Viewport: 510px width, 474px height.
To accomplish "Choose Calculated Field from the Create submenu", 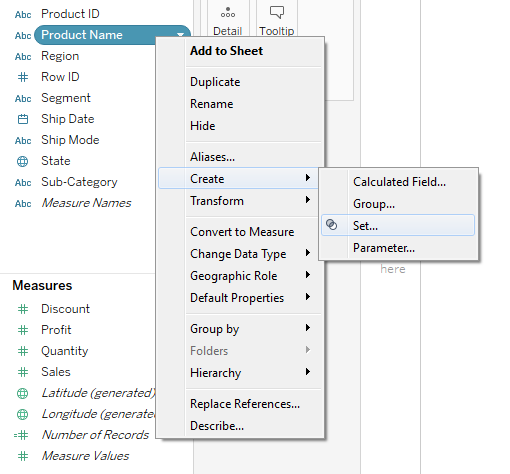I will [x=399, y=182].
